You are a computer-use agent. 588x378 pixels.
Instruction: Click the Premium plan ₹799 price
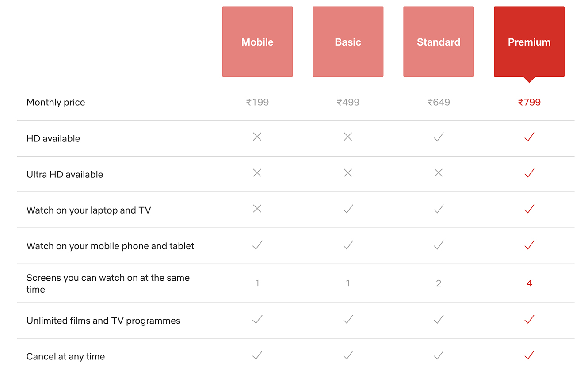(529, 102)
